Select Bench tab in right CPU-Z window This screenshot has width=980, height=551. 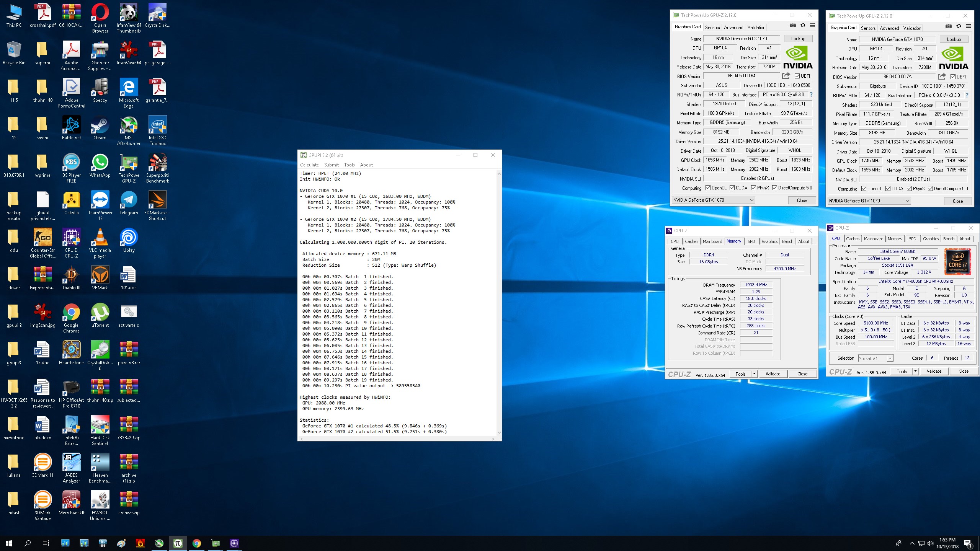[x=949, y=239]
